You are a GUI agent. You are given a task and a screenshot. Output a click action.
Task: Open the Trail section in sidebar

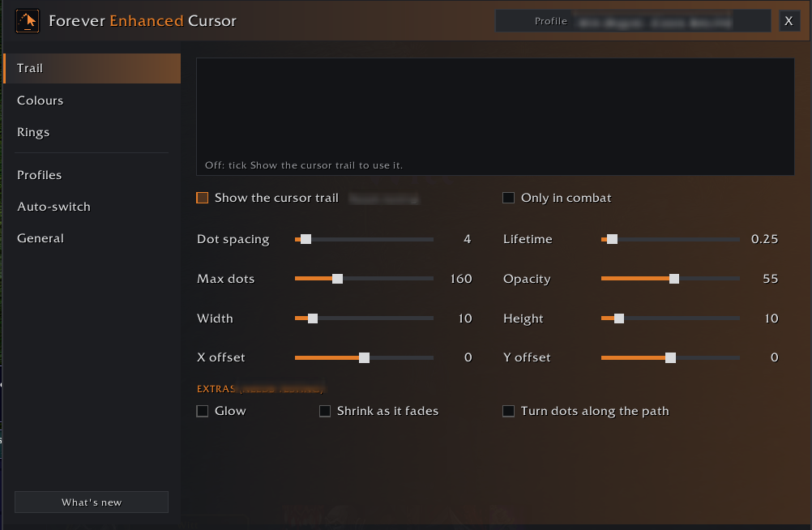[92, 68]
